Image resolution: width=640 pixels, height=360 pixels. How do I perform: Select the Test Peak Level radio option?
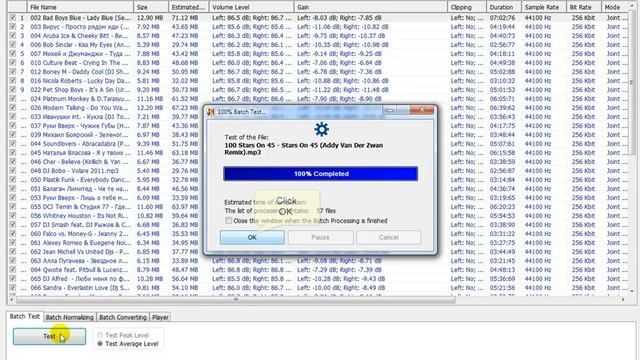100,335
